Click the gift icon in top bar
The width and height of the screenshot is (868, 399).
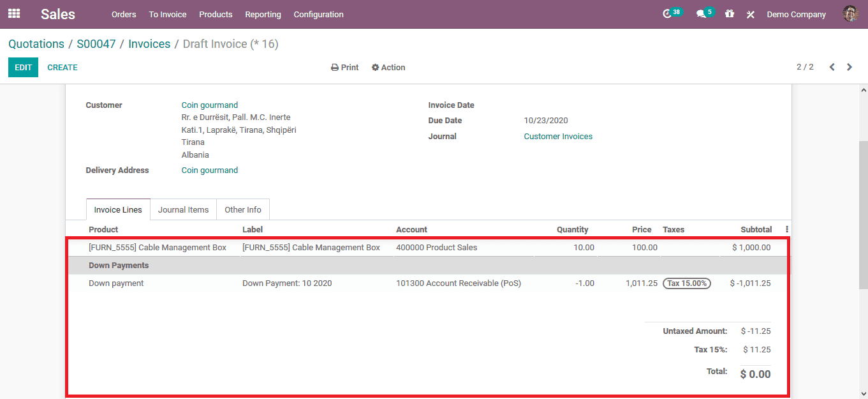tap(730, 13)
